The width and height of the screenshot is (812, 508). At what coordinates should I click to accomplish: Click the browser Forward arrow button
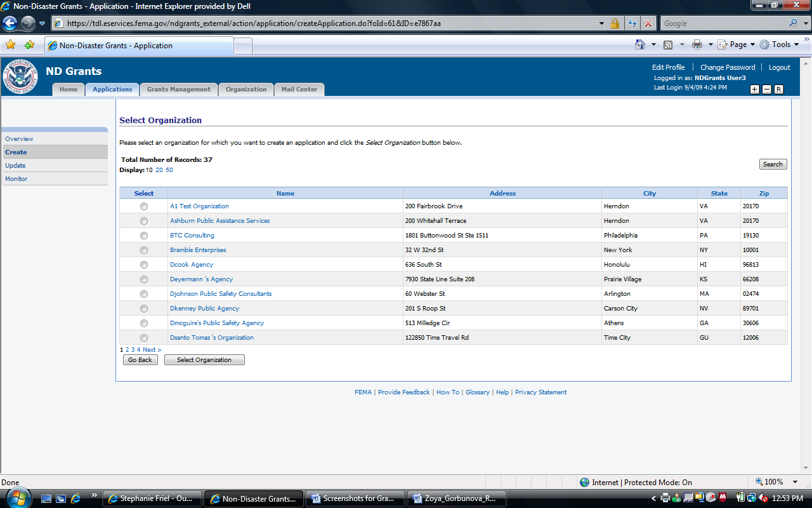point(28,23)
